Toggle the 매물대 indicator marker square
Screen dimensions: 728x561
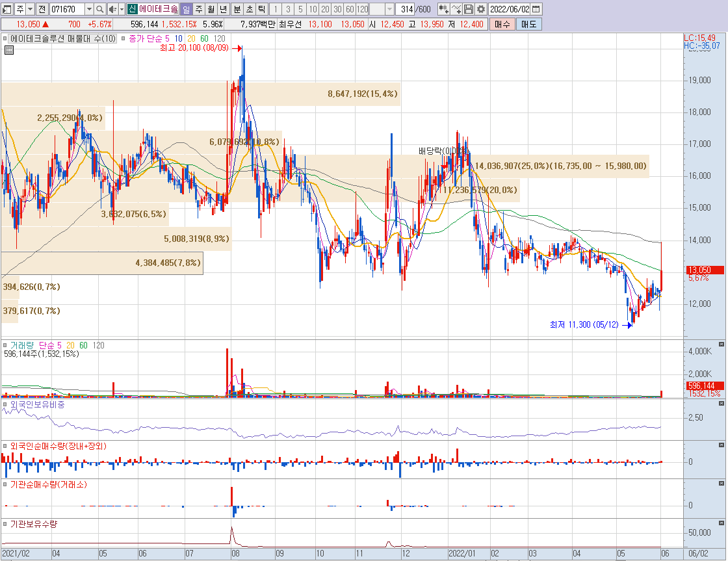coord(5,38)
